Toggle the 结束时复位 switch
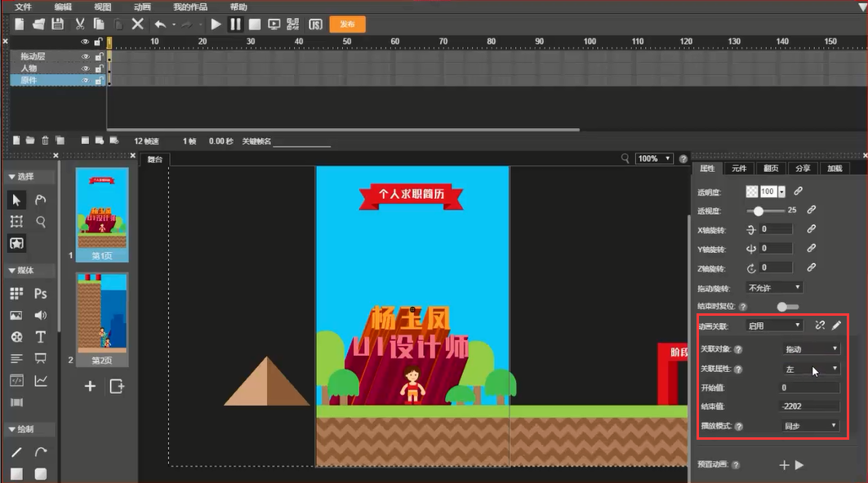 coord(787,307)
